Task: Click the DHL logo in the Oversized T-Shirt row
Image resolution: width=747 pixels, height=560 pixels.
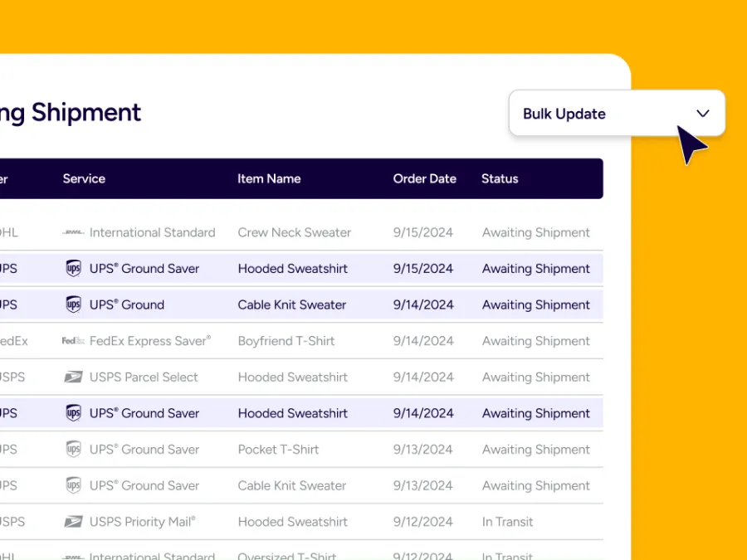Action: click(x=73, y=557)
